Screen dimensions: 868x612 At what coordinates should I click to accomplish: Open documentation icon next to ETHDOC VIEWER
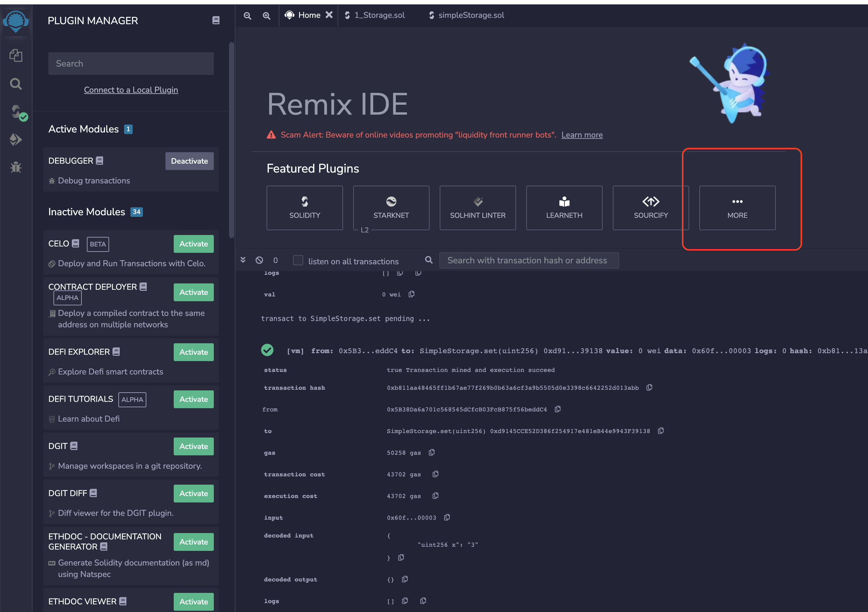[x=123, y=601]
